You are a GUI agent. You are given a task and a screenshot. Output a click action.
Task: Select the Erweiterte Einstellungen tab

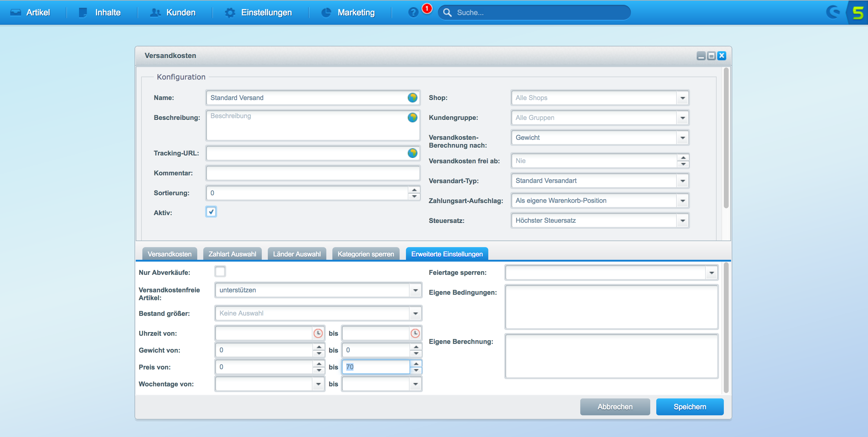click(x=447, y=254)
